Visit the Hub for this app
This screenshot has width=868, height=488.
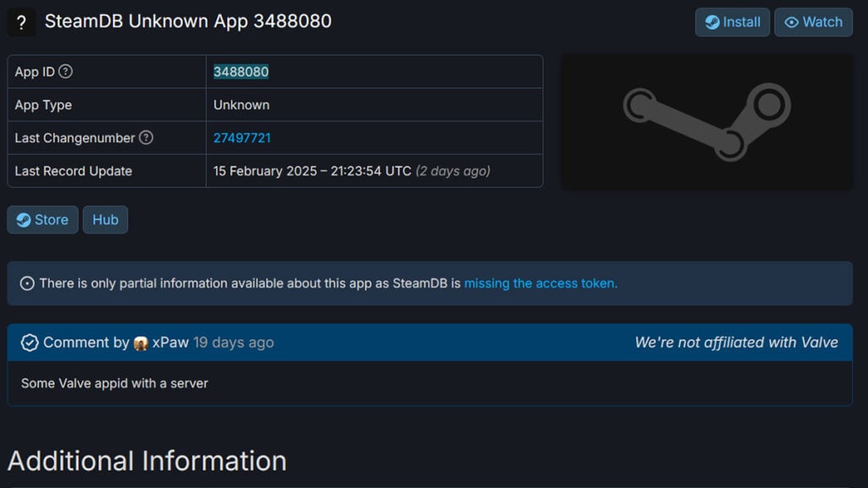click(105, 219)
